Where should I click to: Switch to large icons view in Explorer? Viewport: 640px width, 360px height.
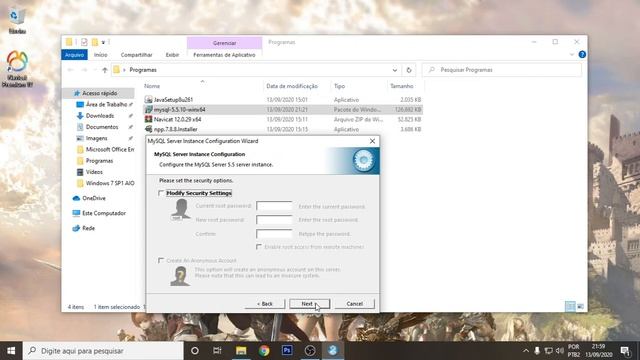580,307
